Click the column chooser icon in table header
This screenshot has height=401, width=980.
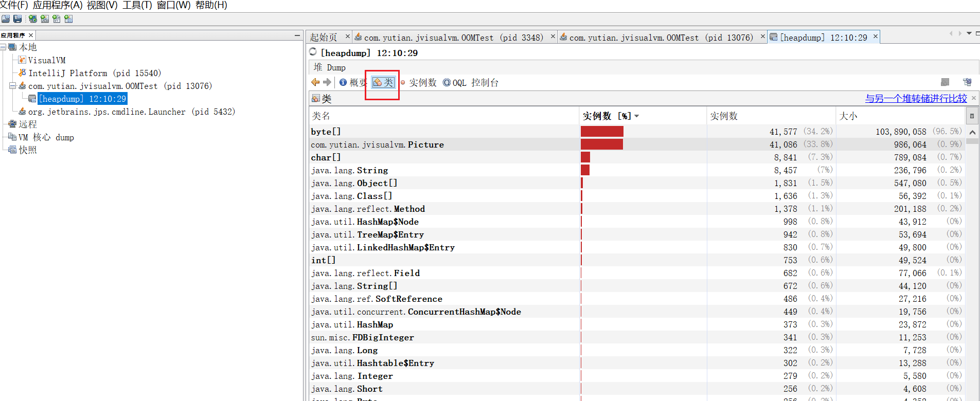coord(972,116)
